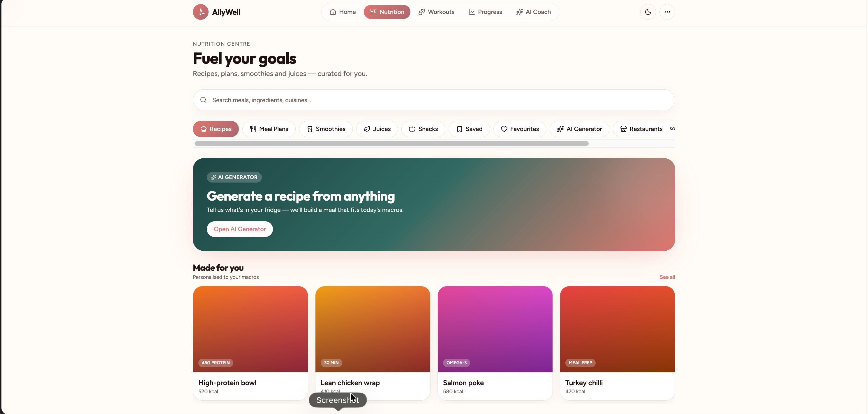Click the OMEGA-3 tag

pos(456,363)
